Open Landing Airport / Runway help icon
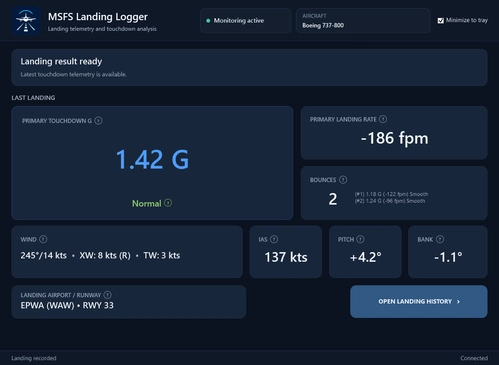 click(107, 295)
